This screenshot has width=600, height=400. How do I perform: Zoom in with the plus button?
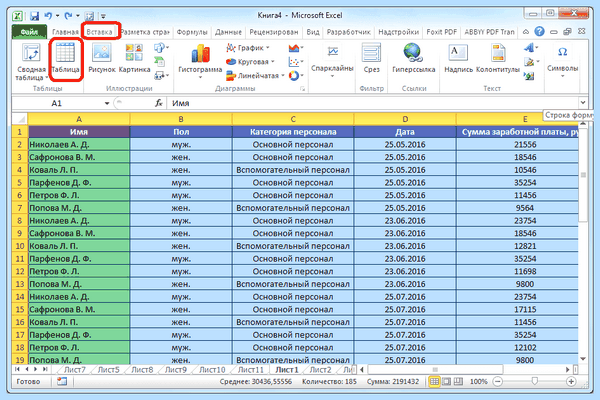(571, 381)
